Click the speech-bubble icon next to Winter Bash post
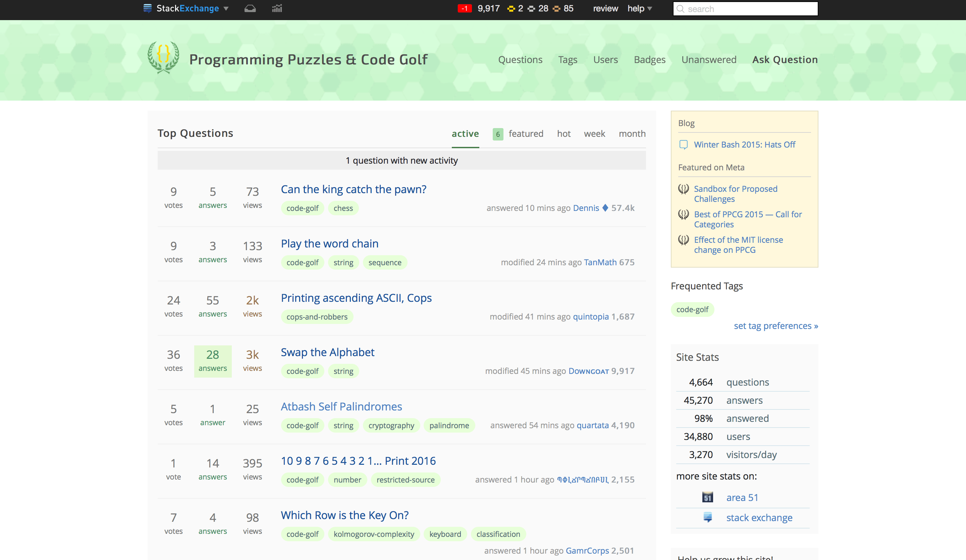The width and height of the screenshot is (966, 560). click(x=684, y=145)
